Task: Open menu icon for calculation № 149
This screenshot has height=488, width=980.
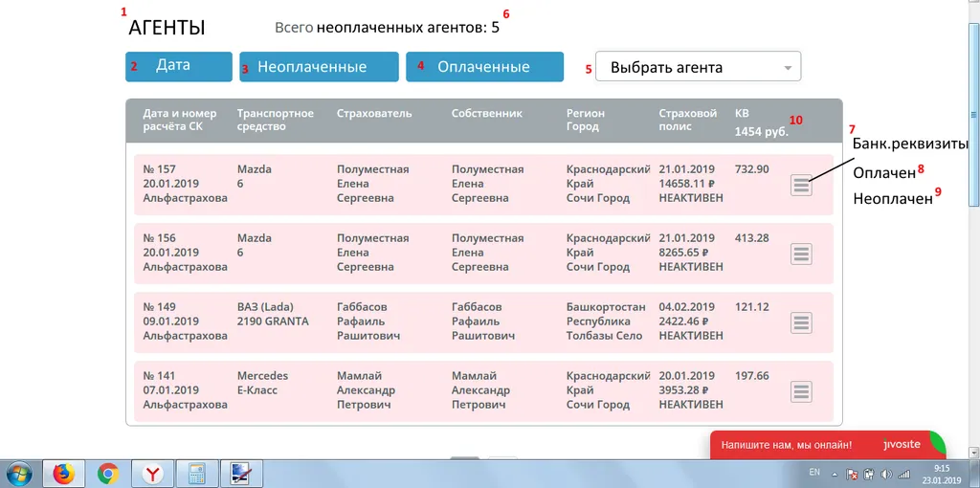Action: [x=802, y=322]
